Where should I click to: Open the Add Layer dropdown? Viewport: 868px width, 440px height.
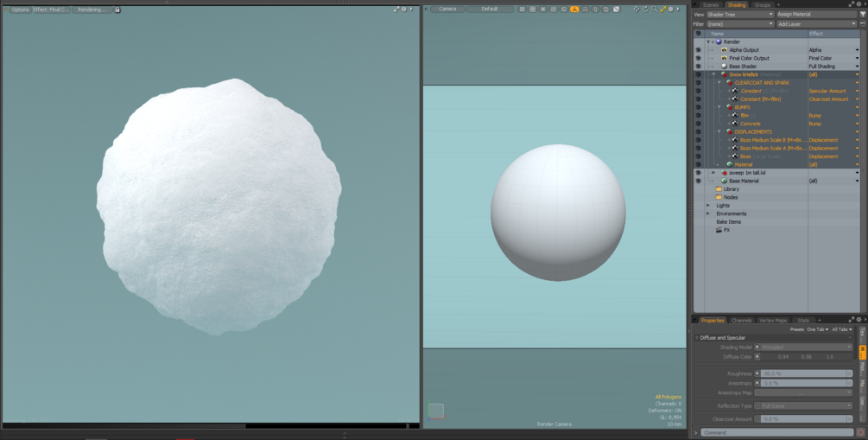[x=816, y=24]
